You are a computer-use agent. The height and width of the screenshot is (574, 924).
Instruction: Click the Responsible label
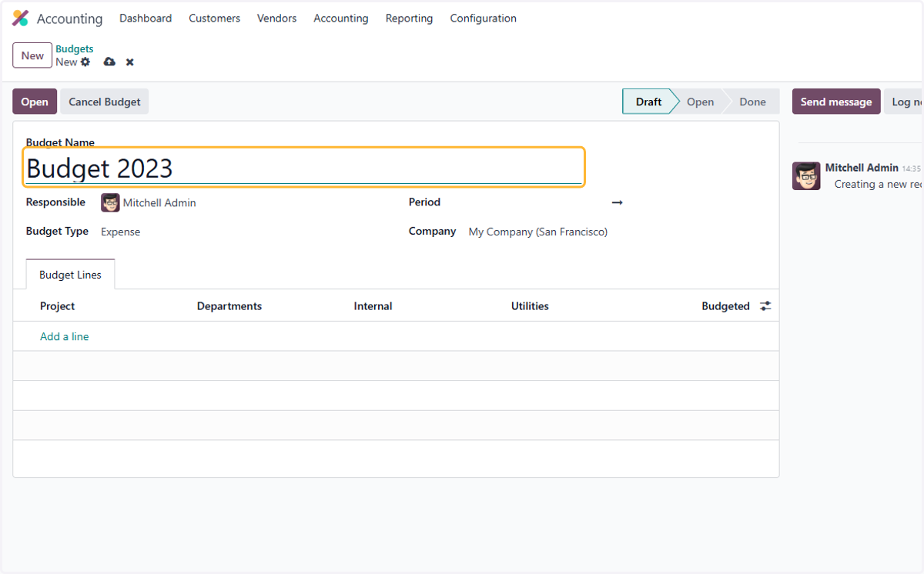click(x=55, y=202)
